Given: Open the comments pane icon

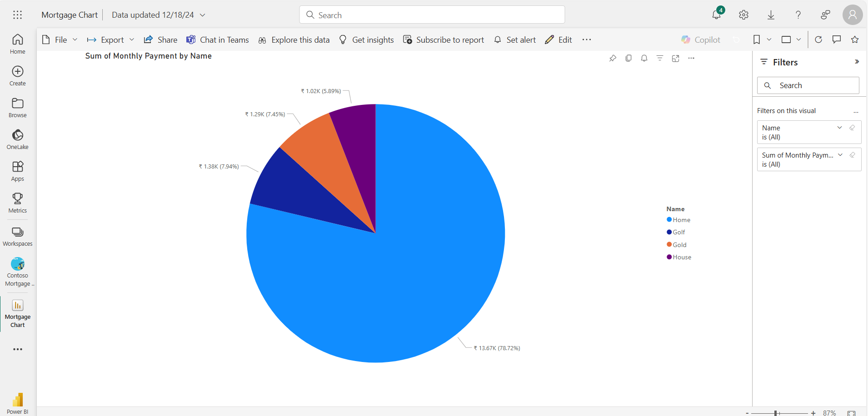Looking at the screenshot, I should (x=837, y=40).
